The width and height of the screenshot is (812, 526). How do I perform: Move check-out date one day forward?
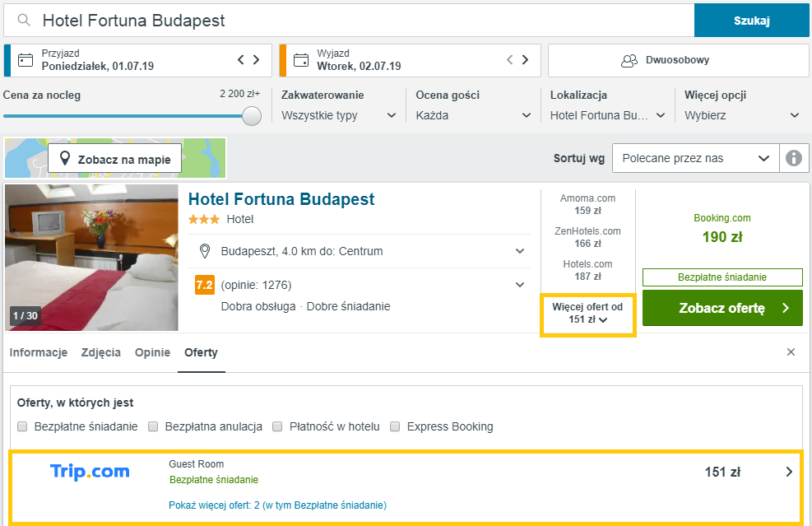tap(525, 59)
